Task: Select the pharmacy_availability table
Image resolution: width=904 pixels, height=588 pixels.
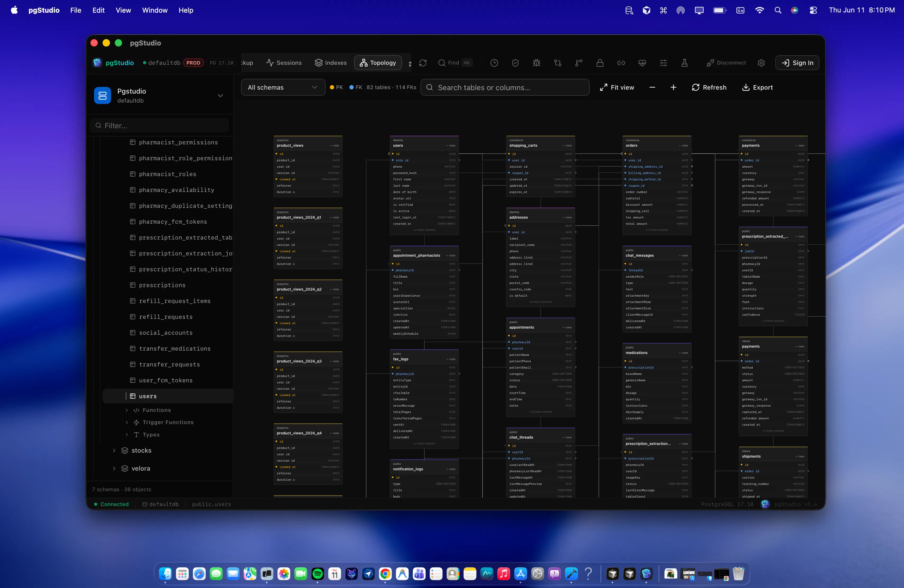Action: [172, 190]
